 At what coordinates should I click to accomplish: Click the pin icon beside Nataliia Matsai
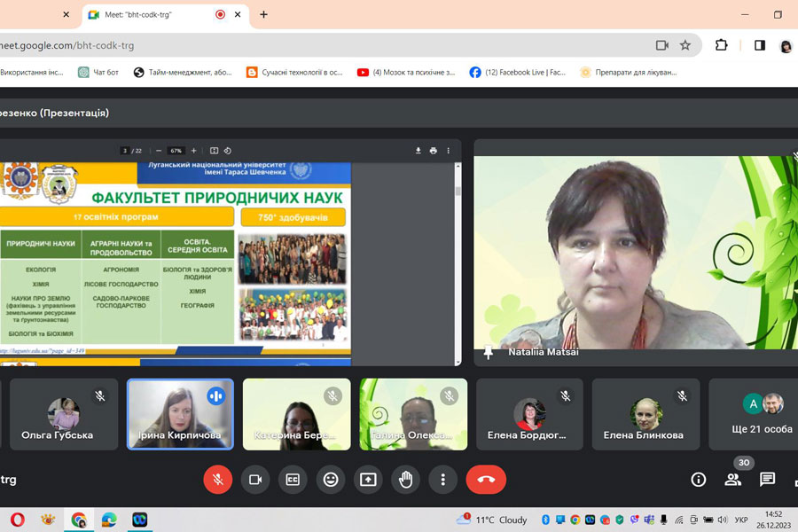coord(488,352)
